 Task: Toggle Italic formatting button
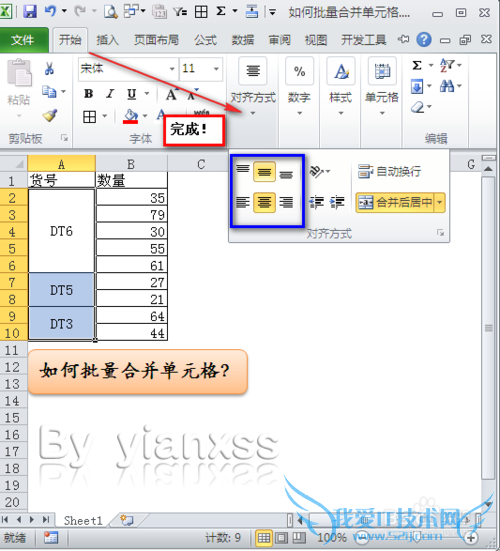[110, 94]
